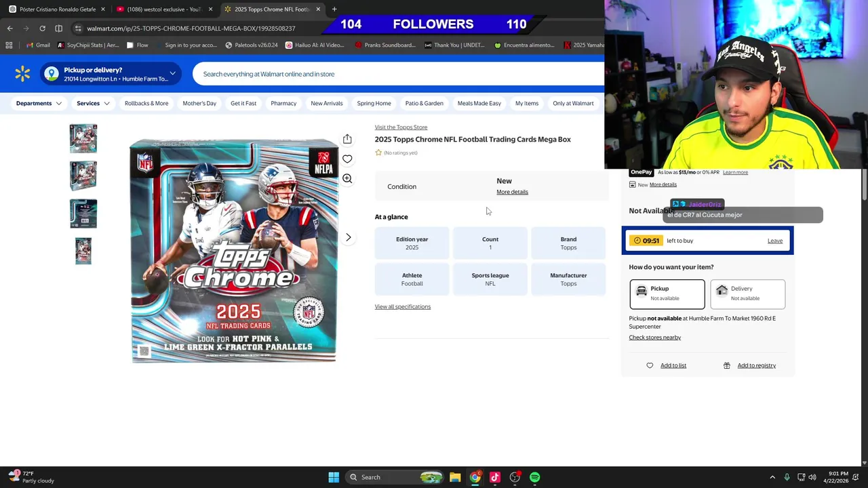Go to Get it Fast section

coord(243,103)
